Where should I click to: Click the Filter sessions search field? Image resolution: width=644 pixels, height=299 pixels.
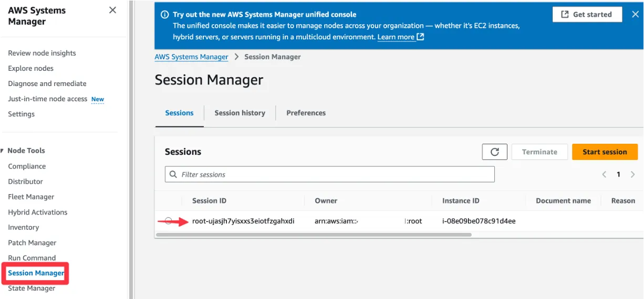coord(336,174)
